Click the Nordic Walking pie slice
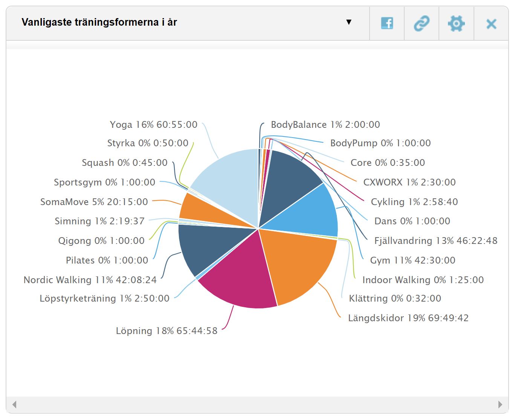515x420 pixels. [207, 245]
